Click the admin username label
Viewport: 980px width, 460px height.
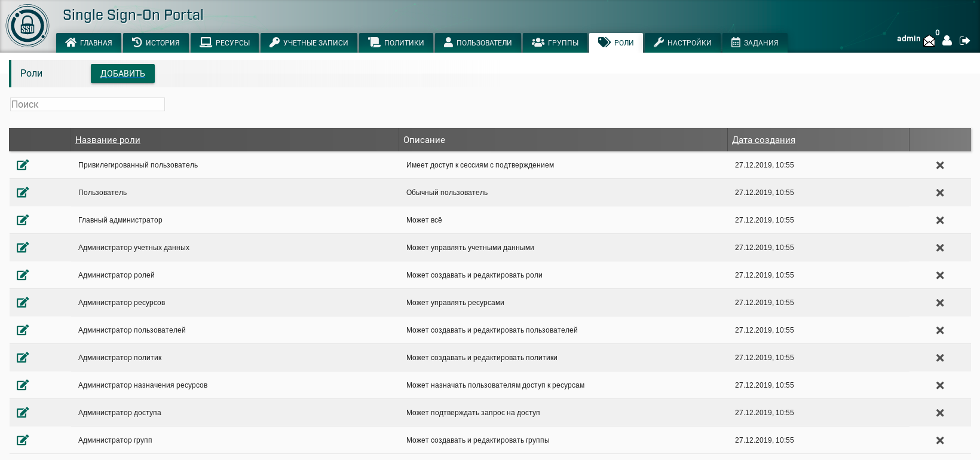(908, 39)
